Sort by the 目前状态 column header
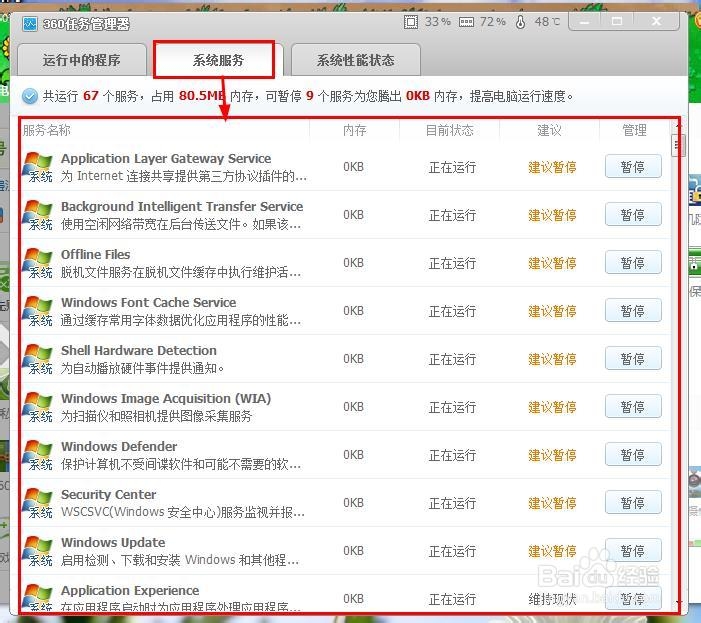Image resolution: width=701 pixels, height=623 pixels. tap(449, 130)
